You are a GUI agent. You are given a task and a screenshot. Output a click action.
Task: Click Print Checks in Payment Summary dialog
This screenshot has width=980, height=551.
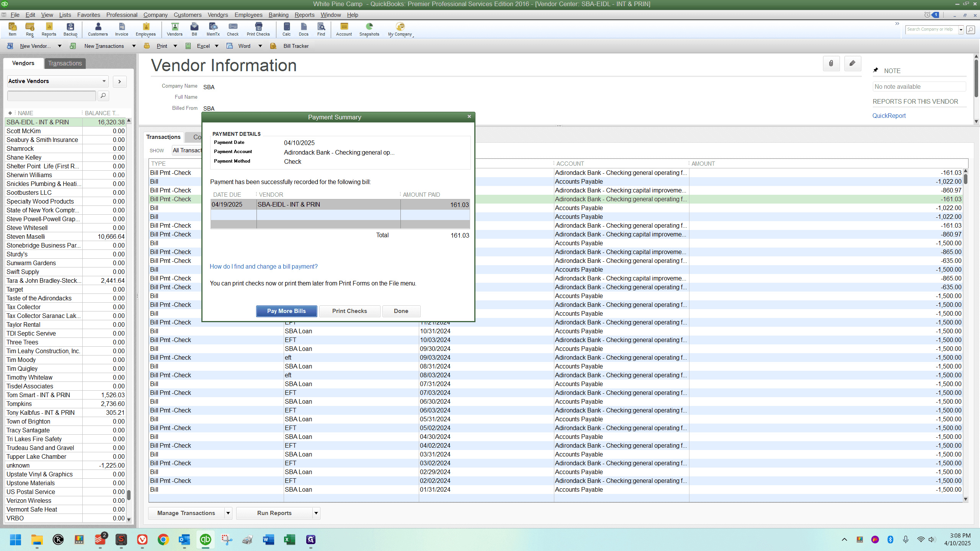(350, 311)
